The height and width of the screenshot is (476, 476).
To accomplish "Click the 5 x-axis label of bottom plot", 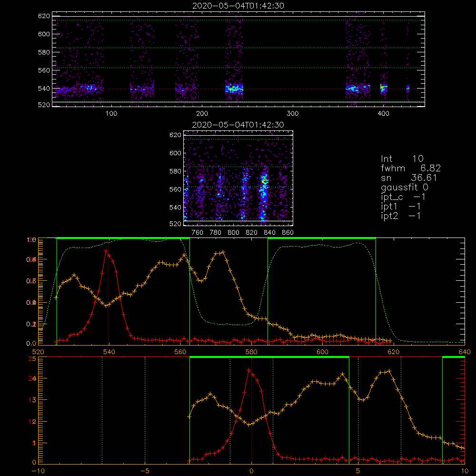I will point(358,471).
